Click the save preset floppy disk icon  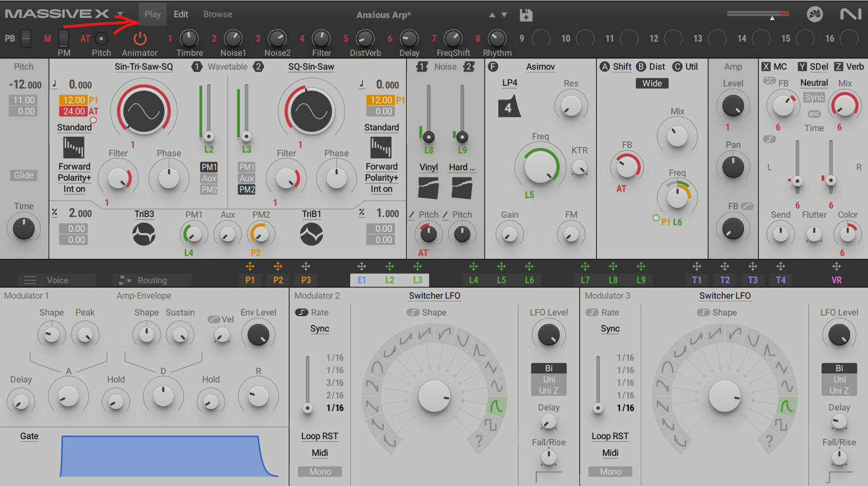coord(526,15)
